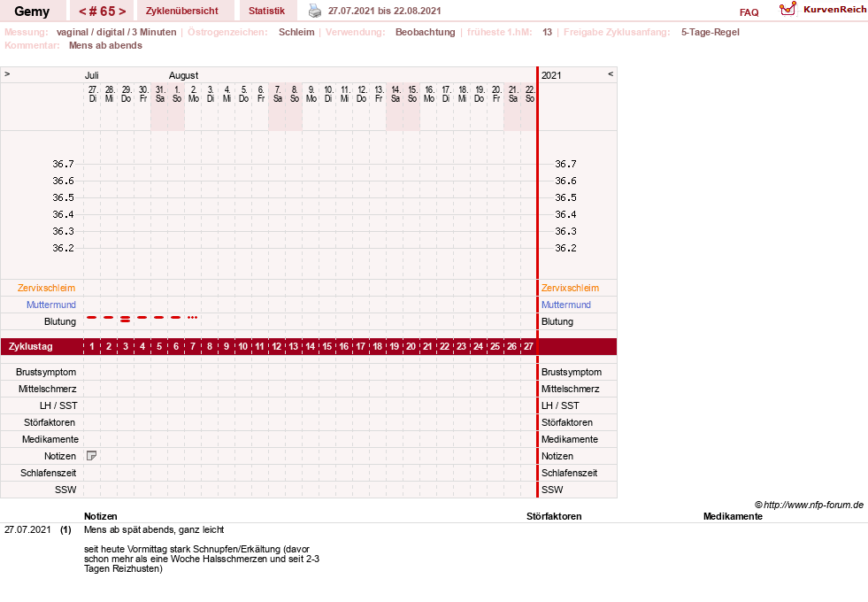The image size is (868, 602).
Task: Click the left Brustsymptom row label
Action: pyautogui.click(x=46, y=372)
